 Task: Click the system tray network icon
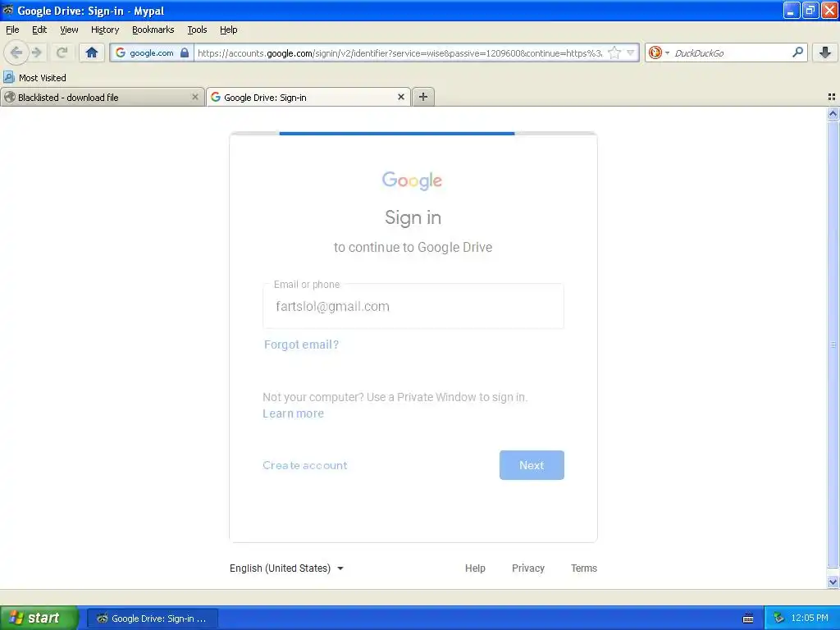[x=778, y=619]
